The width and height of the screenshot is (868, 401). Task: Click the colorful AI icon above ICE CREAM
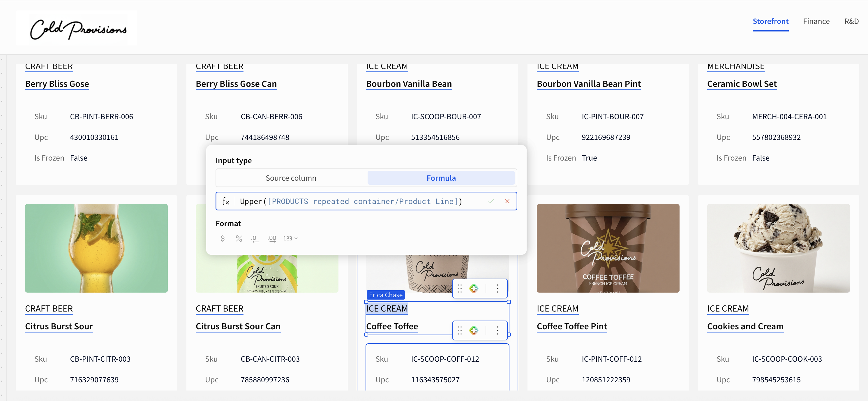pos(474,288)
